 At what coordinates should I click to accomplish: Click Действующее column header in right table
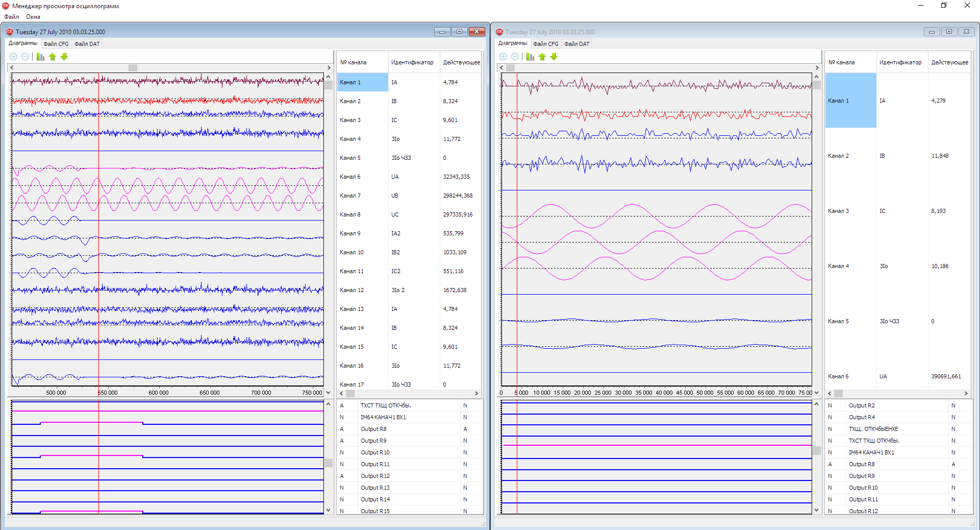(x=949, y=62)
